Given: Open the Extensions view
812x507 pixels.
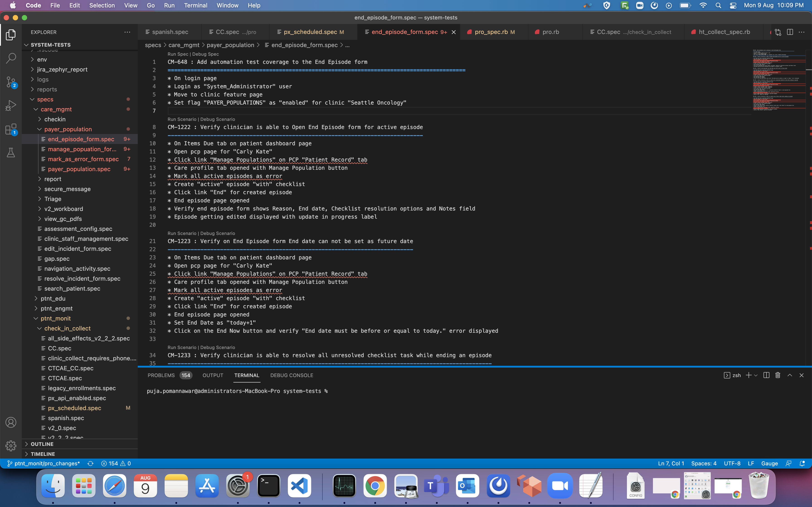Looking at the screenshot, I should point(11,129).
